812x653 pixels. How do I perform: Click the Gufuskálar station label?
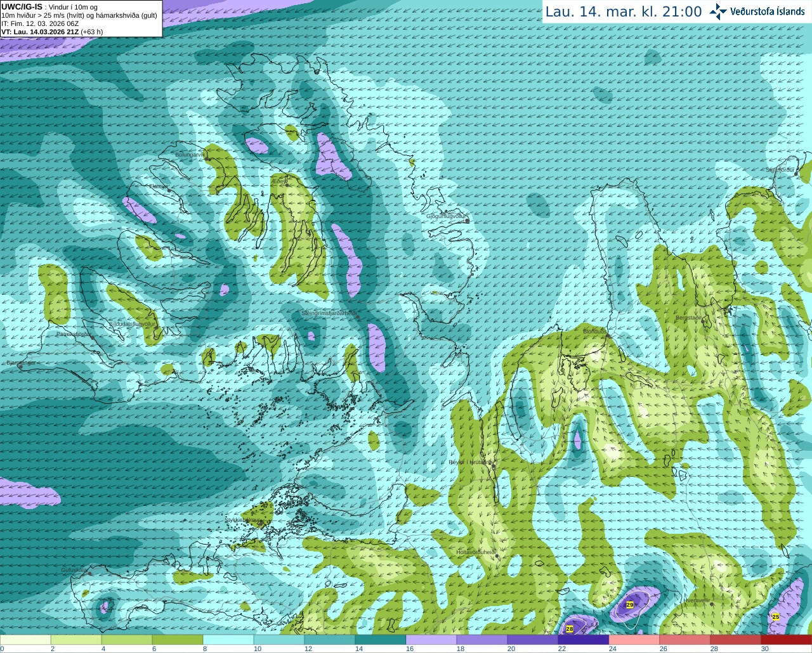click(x=74, y=570)
